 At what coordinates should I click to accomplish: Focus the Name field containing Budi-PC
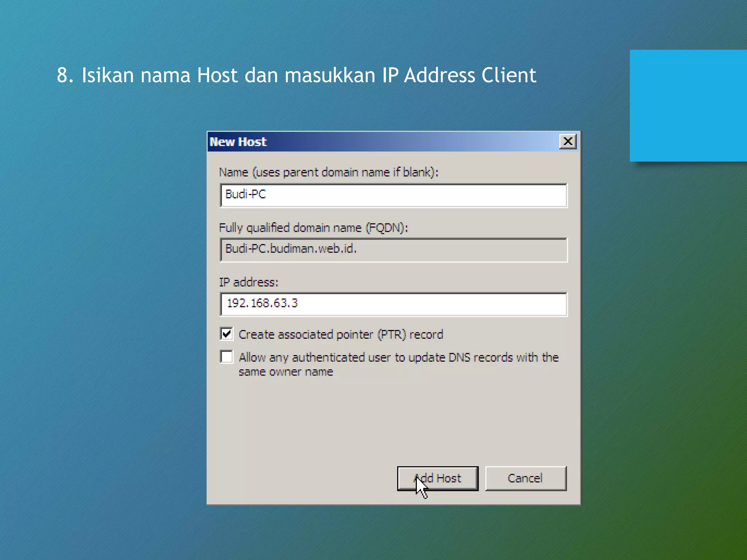pos(394,195)
